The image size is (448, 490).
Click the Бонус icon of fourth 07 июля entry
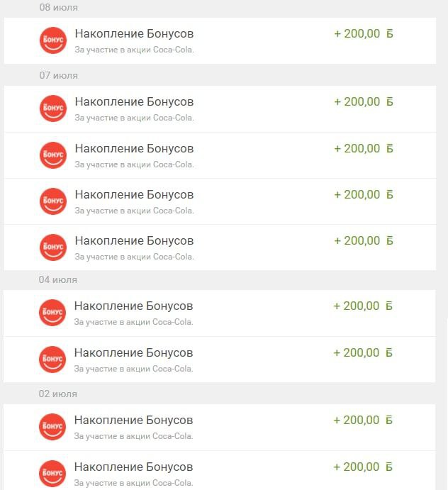52,247
